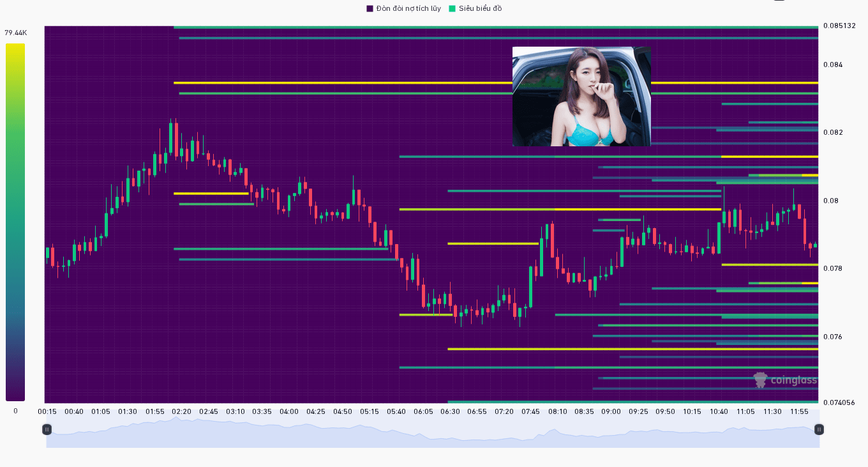The width and height of the screenshot is (868, 467).
Task: Click the woman photo thumbnail on the chart
Action: [581, 96]
